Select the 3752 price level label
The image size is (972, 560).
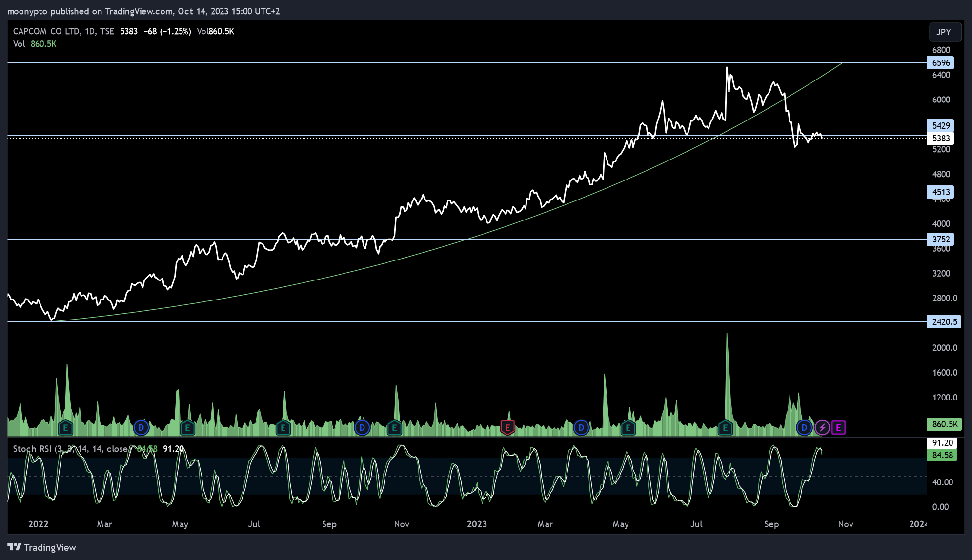pos(940,240)
